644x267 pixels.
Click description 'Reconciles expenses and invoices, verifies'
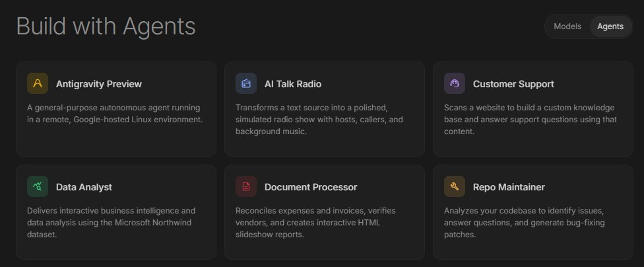[315, 211]
